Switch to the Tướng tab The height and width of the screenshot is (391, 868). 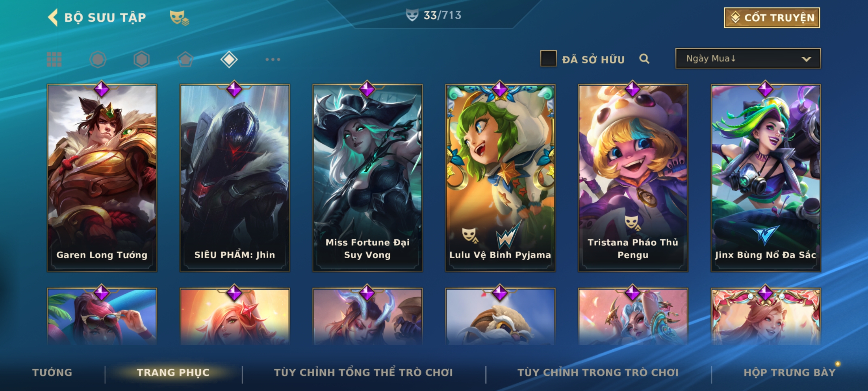52,373
